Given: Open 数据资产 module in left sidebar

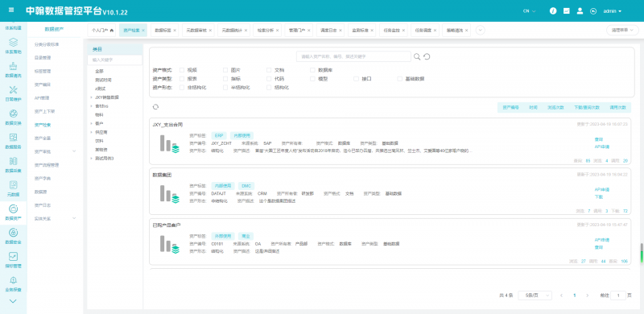Looking at the screenshot, I should pyautogui.click(x=13, y=212).
